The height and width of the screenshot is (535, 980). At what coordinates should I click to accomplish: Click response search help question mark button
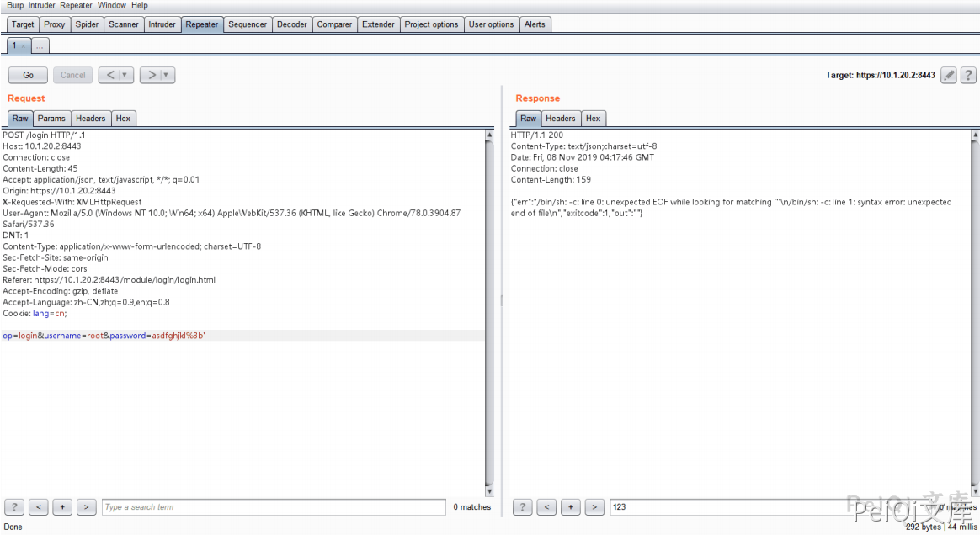click(523, 507)
